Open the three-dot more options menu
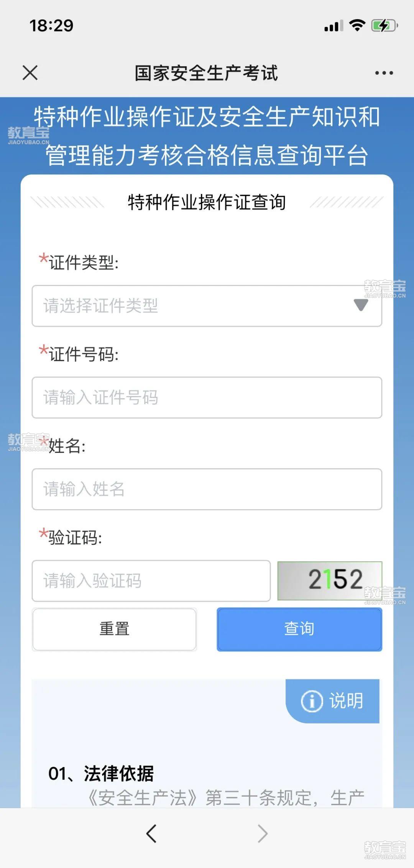Screen dimensions: 414x868 click(384, 73)
